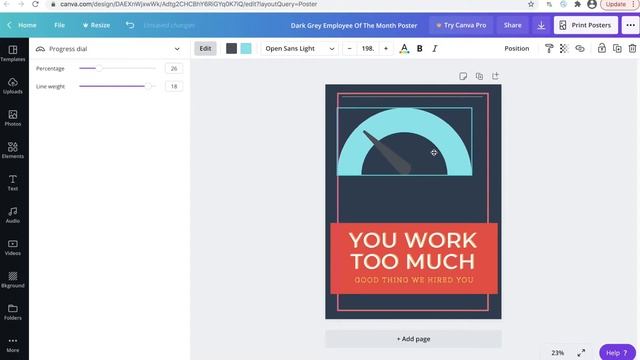
Task: Increase font size with plus button
Action: pyautogui.click(x=386, y=49)
